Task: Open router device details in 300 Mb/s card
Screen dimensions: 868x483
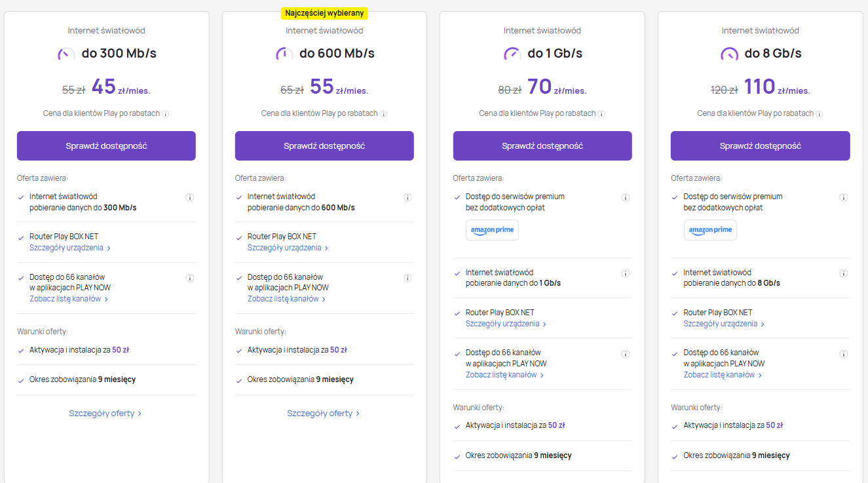Action: click(x=70, y=248)
